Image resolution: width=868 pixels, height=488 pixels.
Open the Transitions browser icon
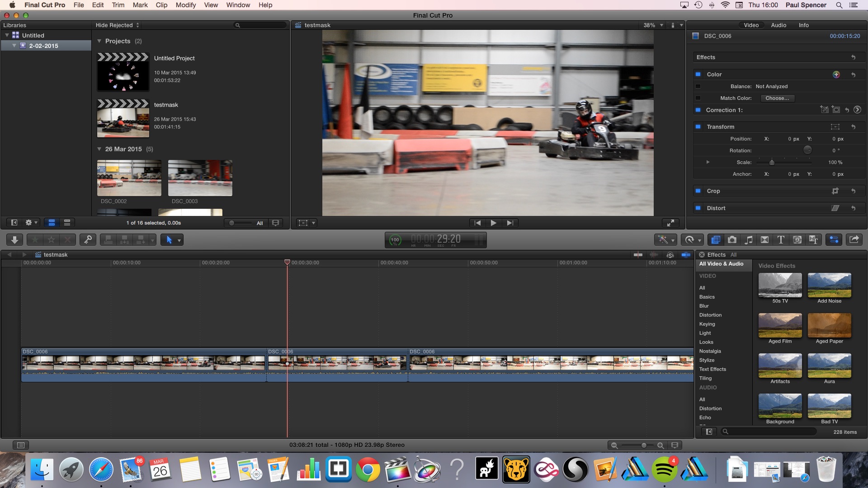(764, 240)
